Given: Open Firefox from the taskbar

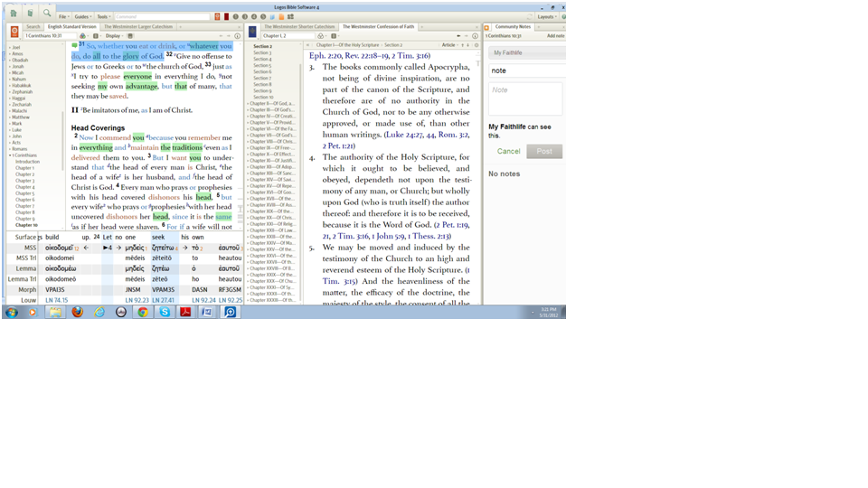Looking at the screenshot, I should 78,312.
